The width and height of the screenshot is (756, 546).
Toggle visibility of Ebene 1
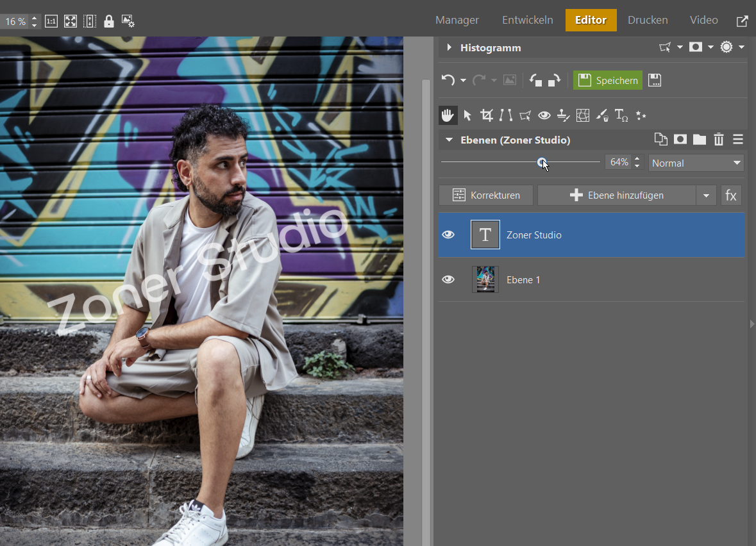click(x=448, y=280)
